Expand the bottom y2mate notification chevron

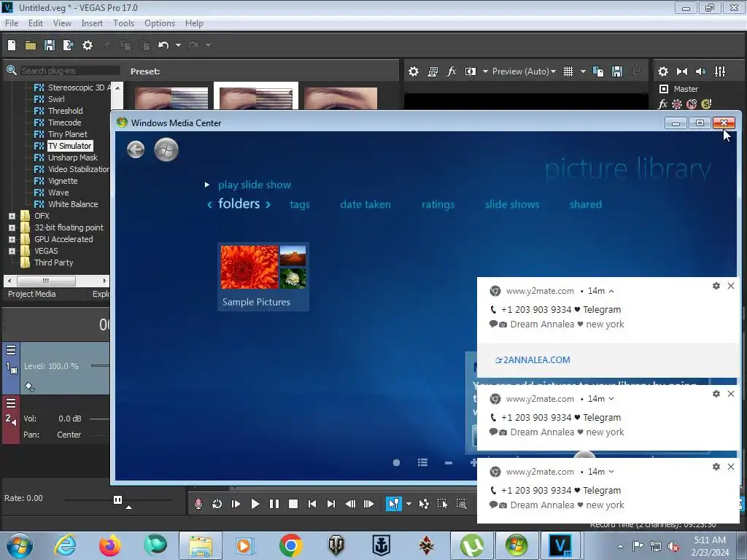pyautogui.click(x=611, y=472)
